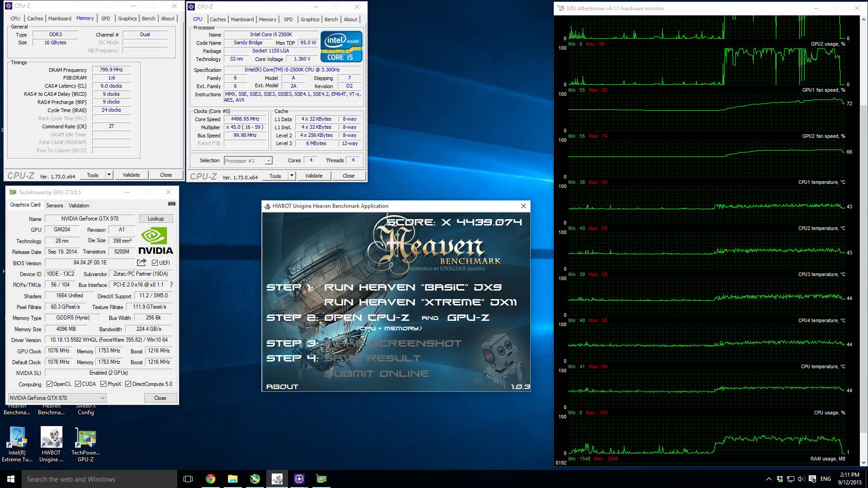The height and width of the screenshot is (488, 868).
Task: Open the Windows Start menu
Action: coord(11,479)
